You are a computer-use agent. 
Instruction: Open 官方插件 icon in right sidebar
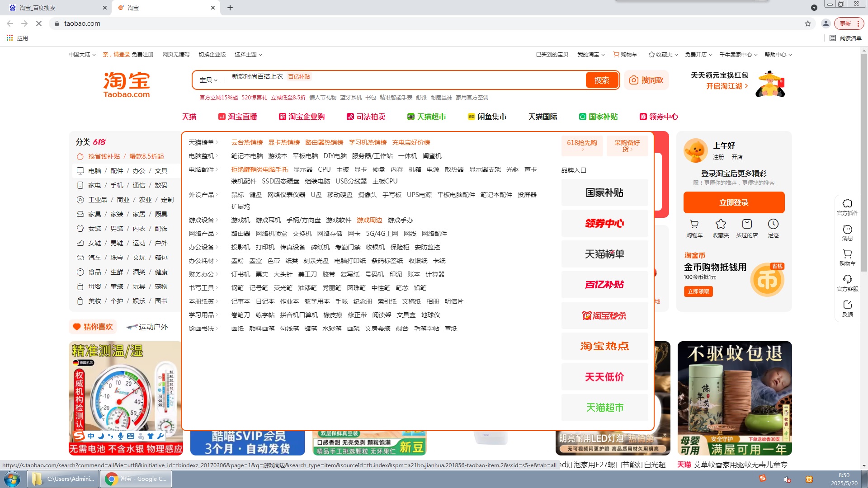tap(847, 203)
